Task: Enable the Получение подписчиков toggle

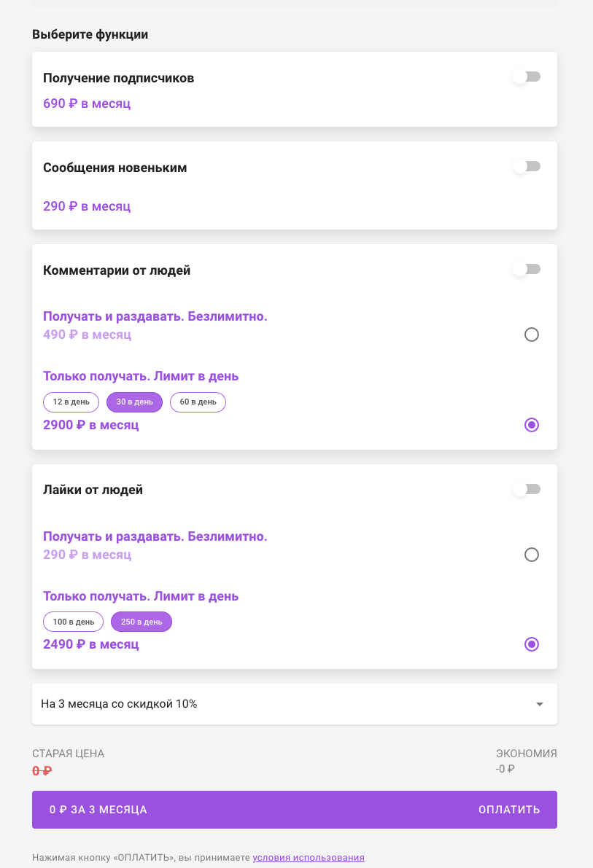Action: [x=527, y=77]
